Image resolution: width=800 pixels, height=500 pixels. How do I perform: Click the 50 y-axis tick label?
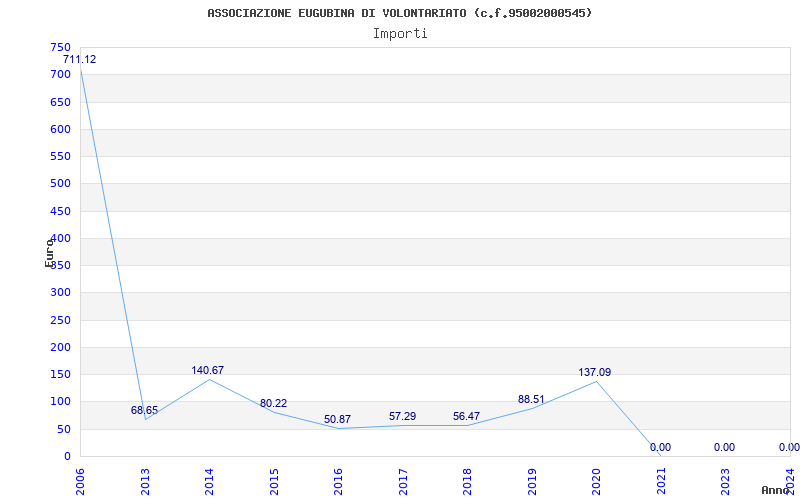(x=64, y=430)
